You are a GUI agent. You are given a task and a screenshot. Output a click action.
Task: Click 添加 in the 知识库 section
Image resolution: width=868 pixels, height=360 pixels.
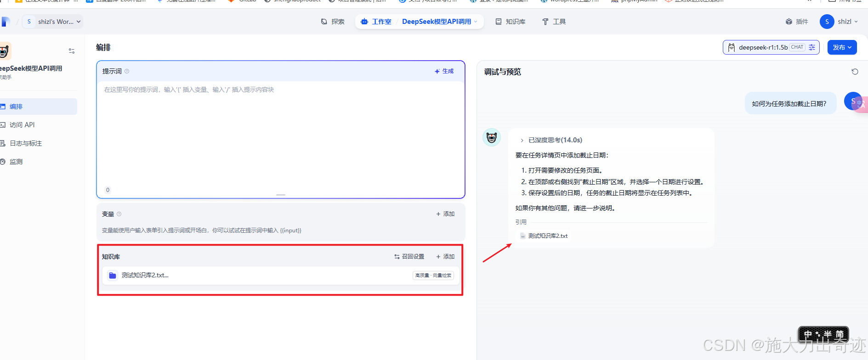tap(445, 257)
